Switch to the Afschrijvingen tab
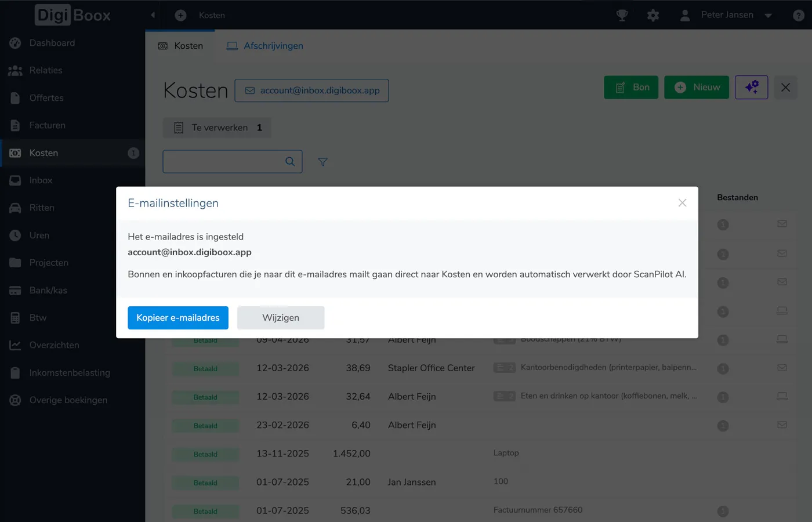Viewport: 812px width, 522px height. (265, 46)
